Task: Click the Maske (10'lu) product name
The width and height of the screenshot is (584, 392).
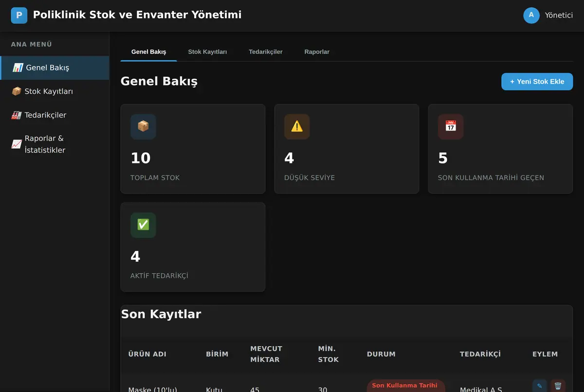Action: [x=152, y=389]
